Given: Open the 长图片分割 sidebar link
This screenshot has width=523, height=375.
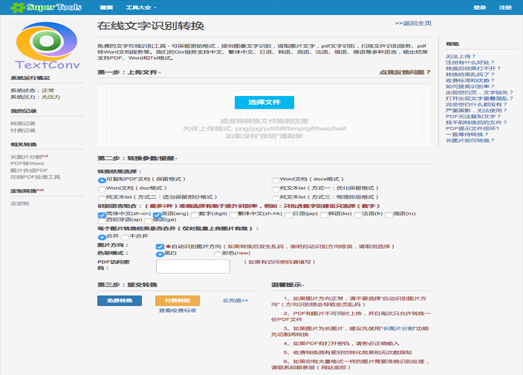Looking at the screenshot, I should [x=27, y=157].
